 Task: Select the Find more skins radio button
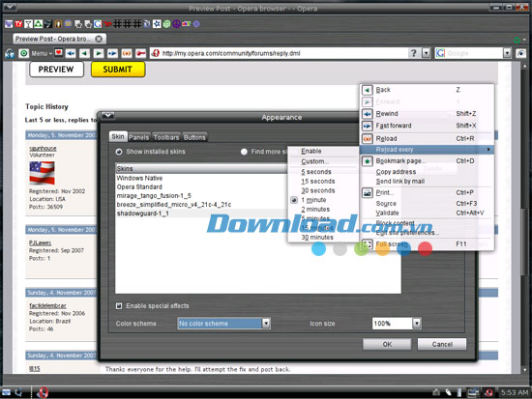(244, 152)
